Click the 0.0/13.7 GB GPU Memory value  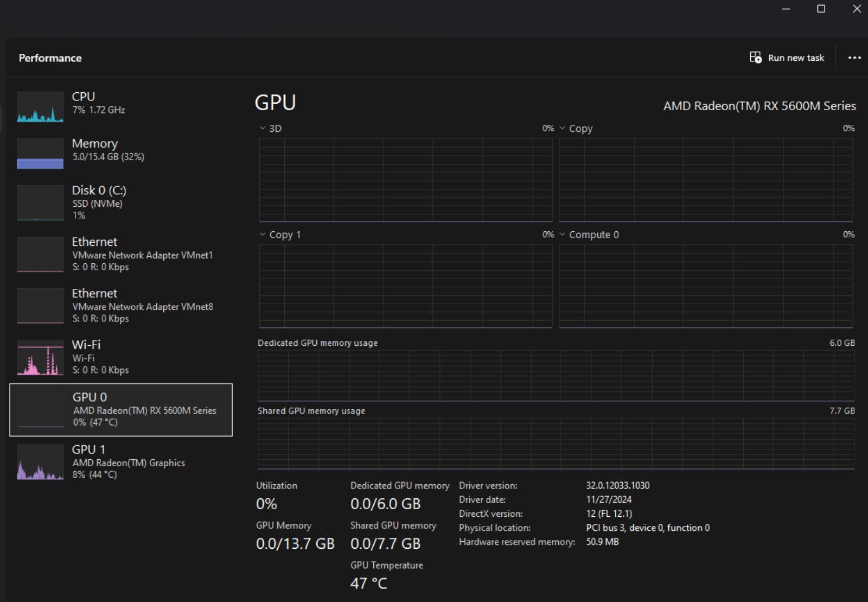pyautogui.click(x=295, y=543)
